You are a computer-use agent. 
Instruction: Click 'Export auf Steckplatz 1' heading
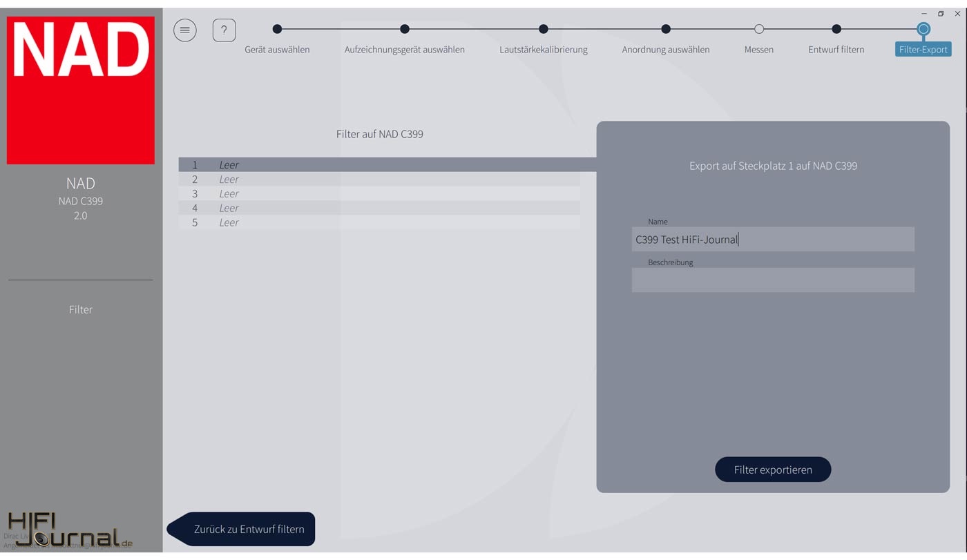pos(773,166)
